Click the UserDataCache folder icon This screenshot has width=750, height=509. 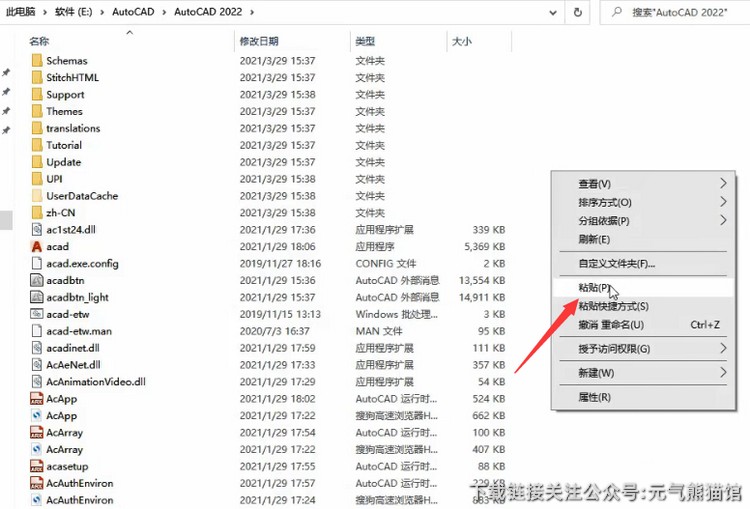(36, 196)
